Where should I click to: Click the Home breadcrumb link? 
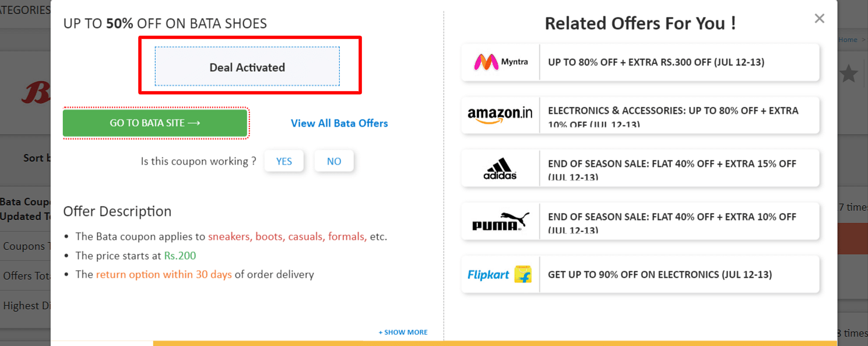click(848, 40)
